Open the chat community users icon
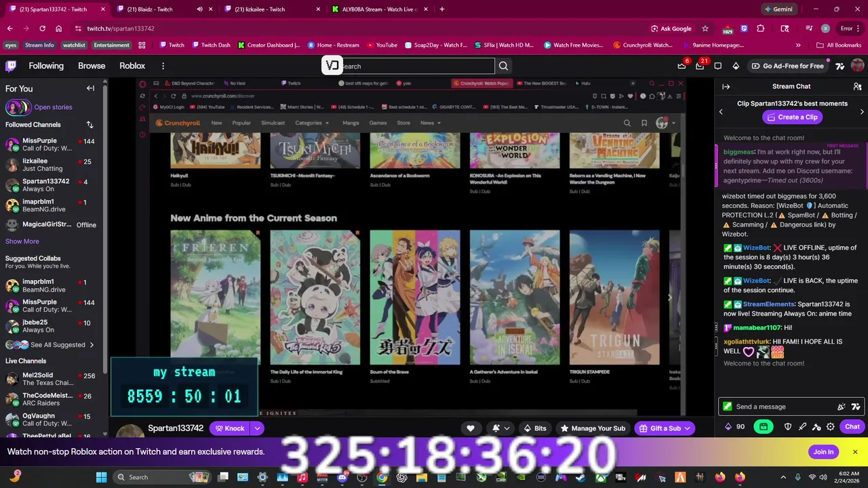The height and width of the screenshot is (488, 868). [x=858, y=87]
